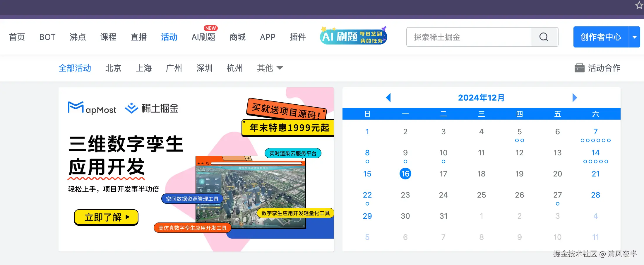
Task: Click the 活动合作 briefcase icon
Action: [579, 68]
